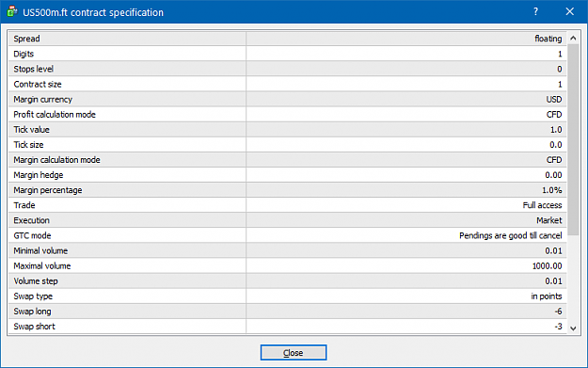Select the Tick size row label
The image size is (588, 368).
pos(28,145)
